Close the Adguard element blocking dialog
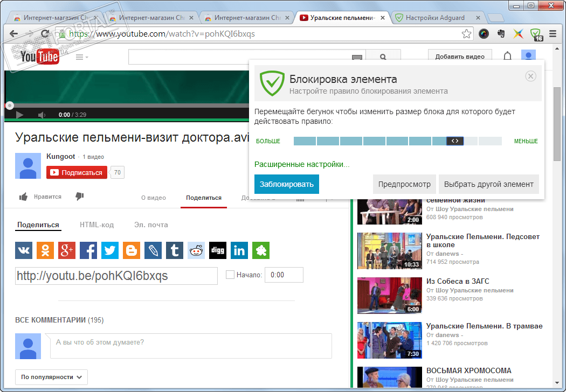Image resolution: width=566 pixels, height=392 pixels. 530,76
